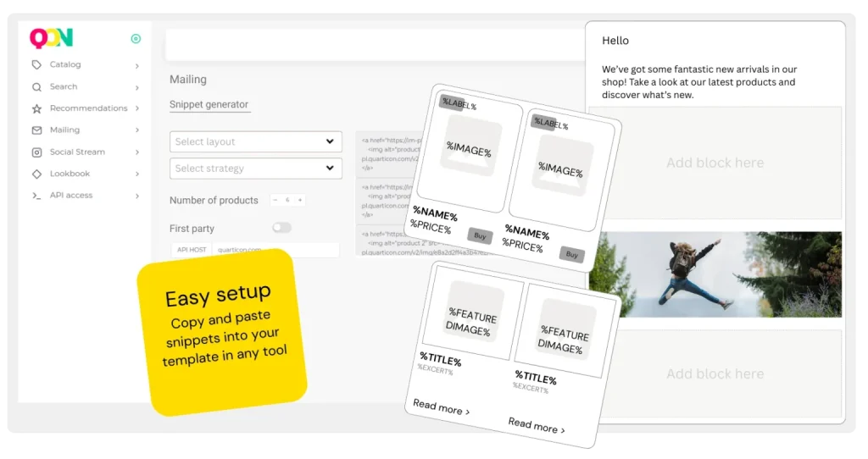Open the Select layout dropdown
The width and height of the screenshot is (868, 459).
[x=256, y=141]
